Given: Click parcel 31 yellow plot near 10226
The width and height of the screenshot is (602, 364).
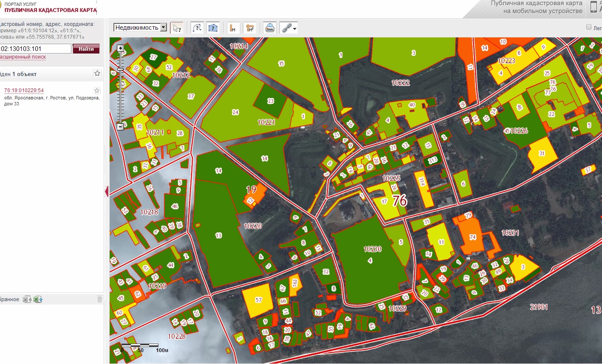Looking at the screenshot, I should [x=542, y=154].
